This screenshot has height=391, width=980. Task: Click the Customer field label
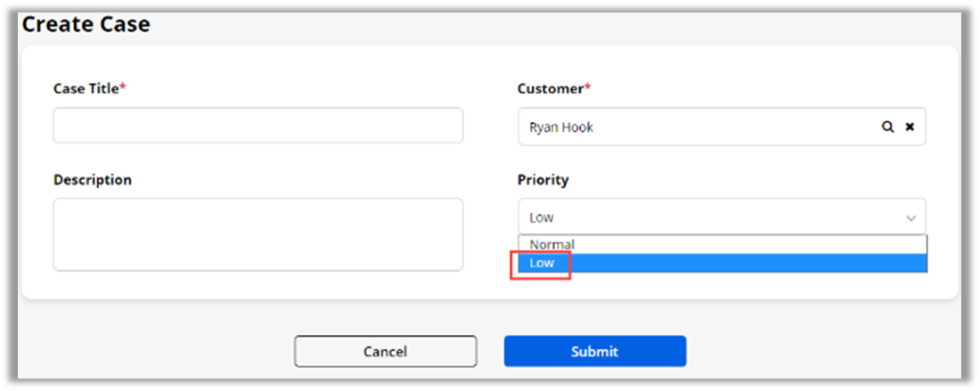(550, 88)
